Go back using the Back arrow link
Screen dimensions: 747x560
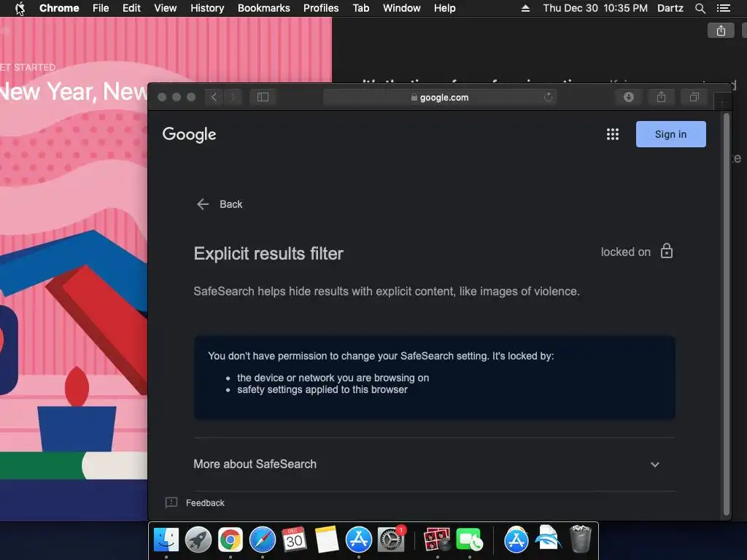click(x=220, y=204)
